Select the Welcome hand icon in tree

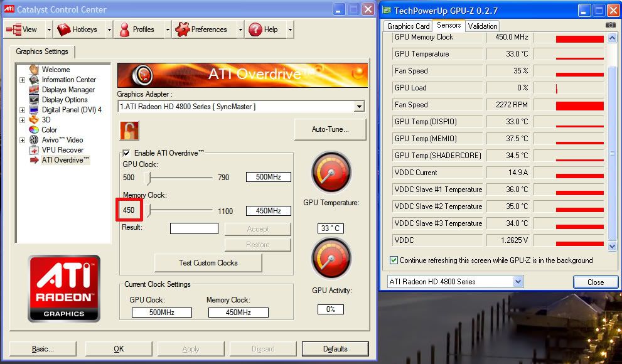(34, 70)
